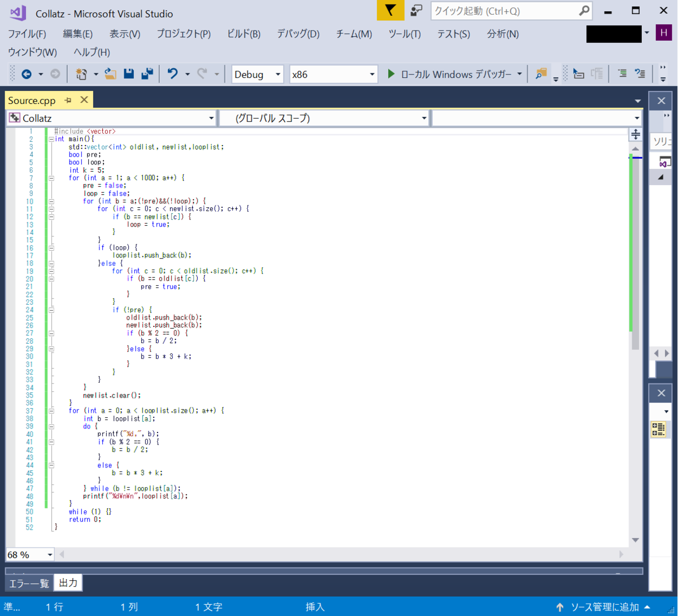Click the editor's horizontal scrollbar left arrow
Screen dimensions: 678x616
62,554
